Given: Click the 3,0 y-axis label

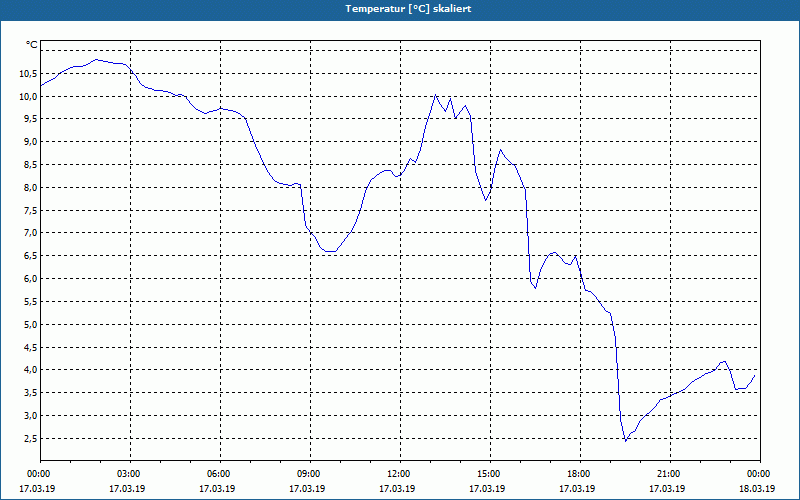Looking at the screenshot, I should [30, 416].
